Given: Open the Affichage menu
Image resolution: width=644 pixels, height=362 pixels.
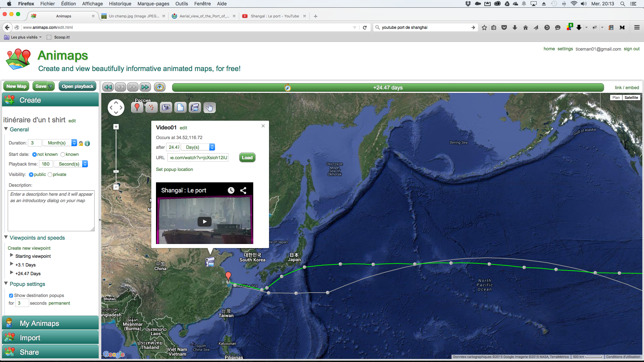Looking at the screenshot, I should pyautogui.click(x=93, y=4).
